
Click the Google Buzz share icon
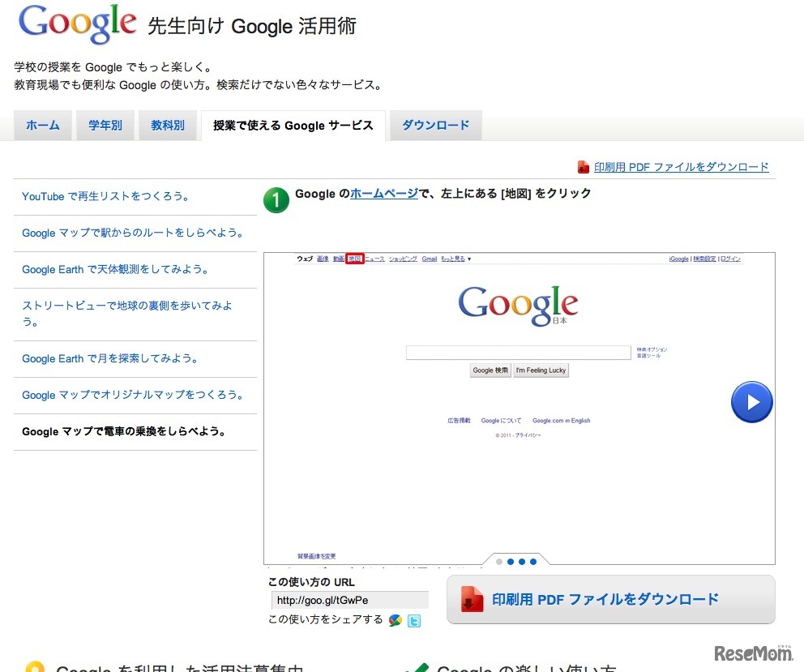click(396, 621)
